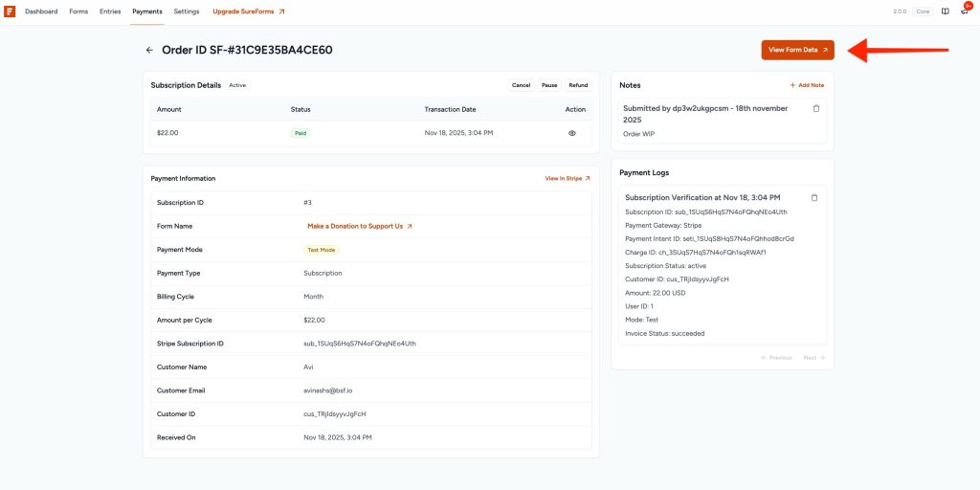Screen dimensions: 980x490
Task: Click the Payment Type value Subscription
Action: click(x=323, y=274)
